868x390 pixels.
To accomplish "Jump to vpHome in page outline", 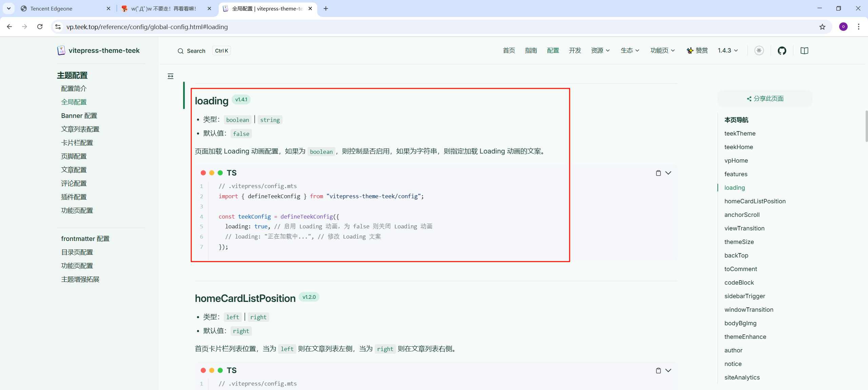I will click(x=736, y=161).
